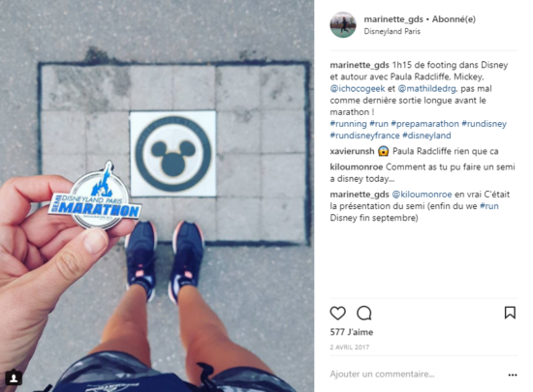Open commenter xavierunsh's profile

point(352,151)
